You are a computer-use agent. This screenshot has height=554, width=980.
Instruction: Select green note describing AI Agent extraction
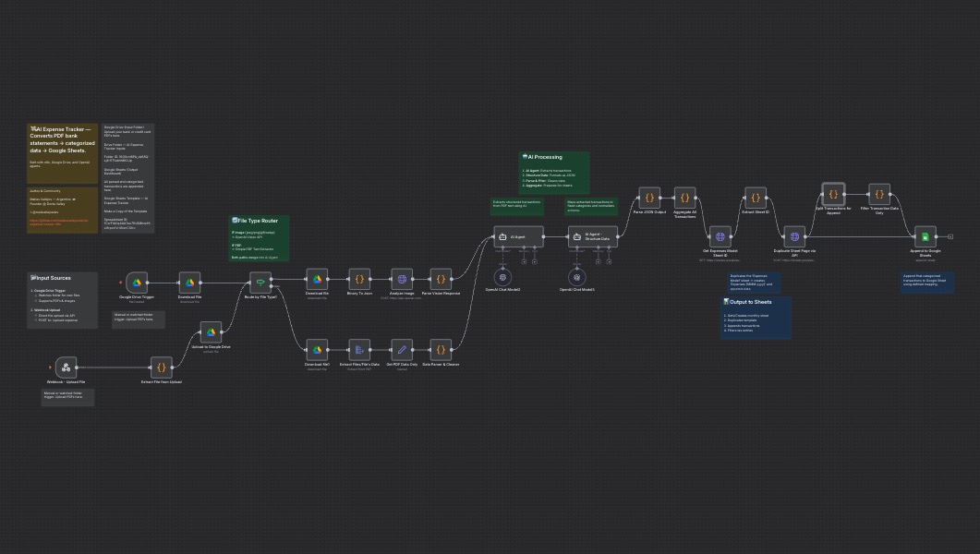[517, 207]
